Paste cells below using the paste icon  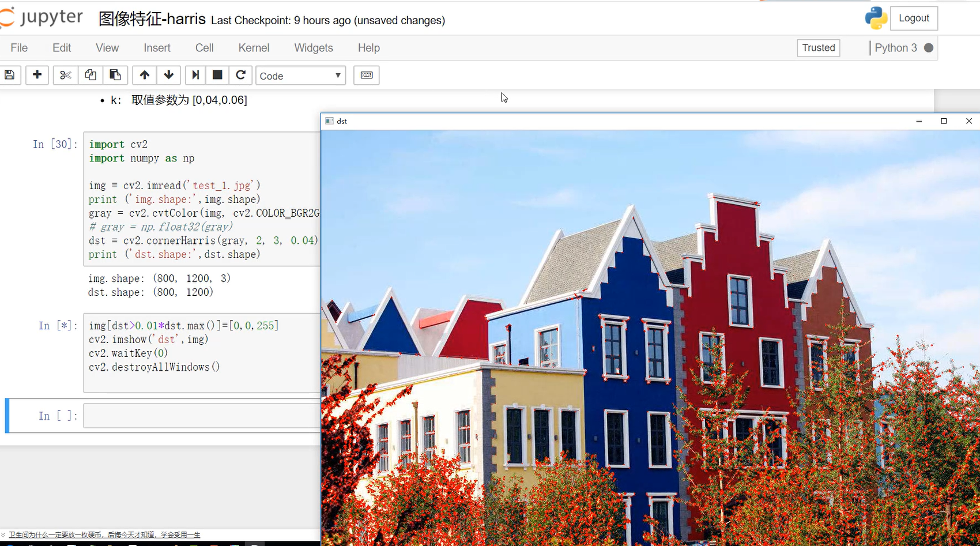coord(115,76)
